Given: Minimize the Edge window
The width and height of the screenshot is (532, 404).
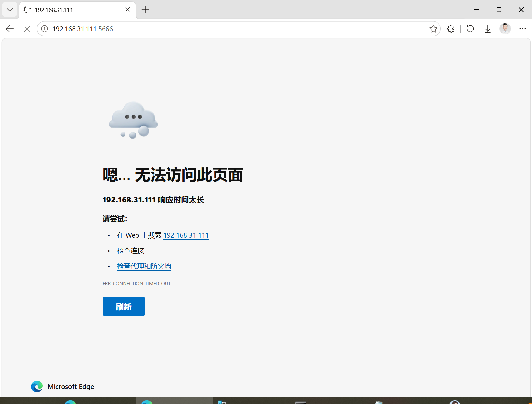Looking at the screenshot, I should point(477,10).
